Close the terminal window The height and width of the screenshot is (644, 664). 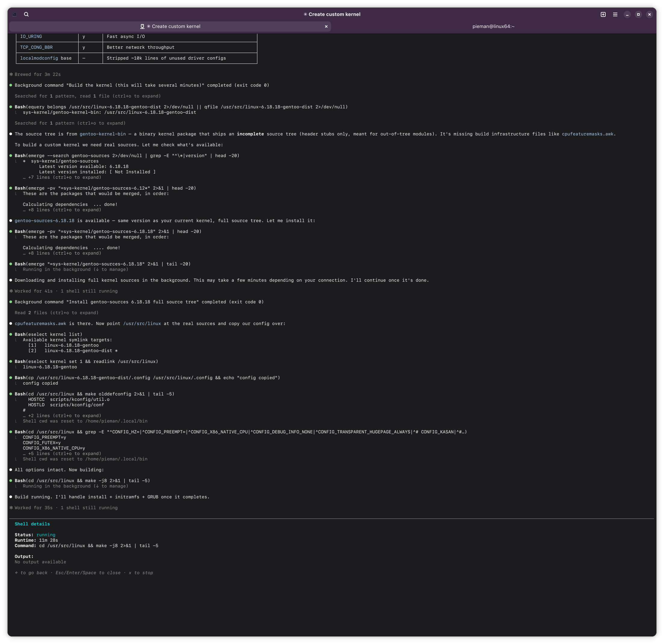pos(650,14)
